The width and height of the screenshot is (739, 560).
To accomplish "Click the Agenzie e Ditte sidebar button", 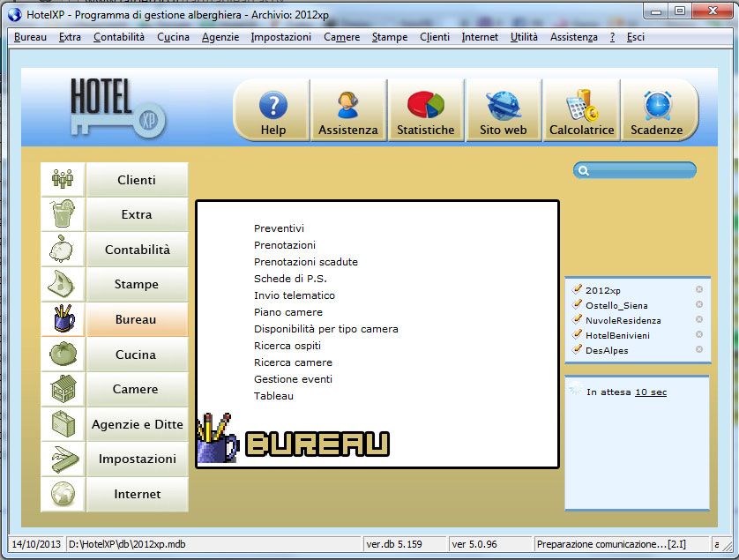I will click(x=137, y=424).
